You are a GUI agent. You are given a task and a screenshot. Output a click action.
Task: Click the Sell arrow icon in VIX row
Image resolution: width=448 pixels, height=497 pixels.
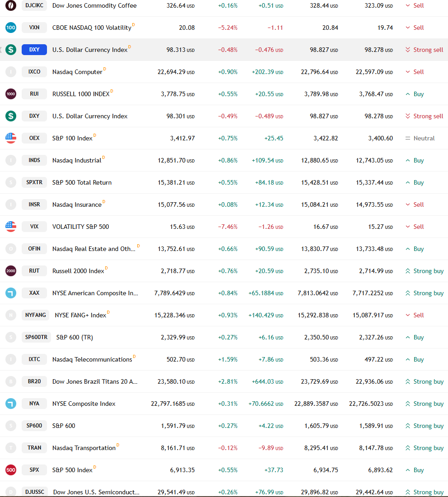[x=408, y=227]
